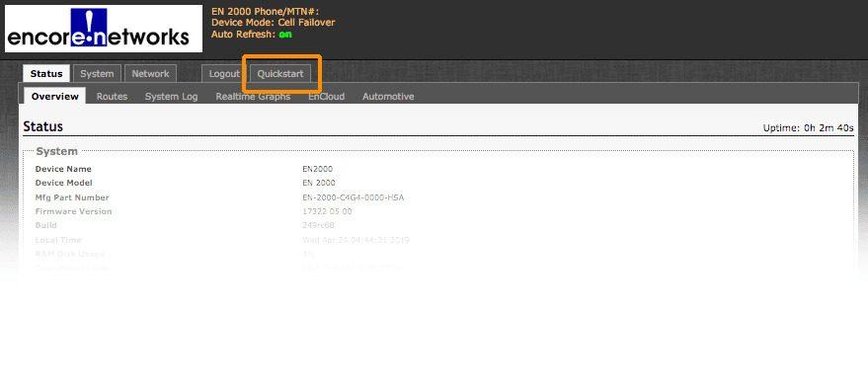Click the Logout tab
This screenshot has width=868, height=390.
224,74
